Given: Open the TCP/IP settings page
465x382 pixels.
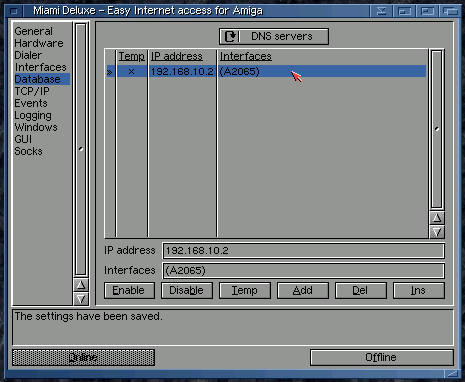Looking at the screenshot, I should [x=32, y=91].
